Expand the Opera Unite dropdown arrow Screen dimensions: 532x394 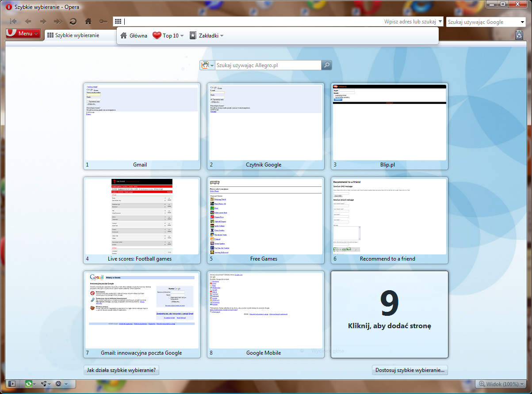pos(50,384)
